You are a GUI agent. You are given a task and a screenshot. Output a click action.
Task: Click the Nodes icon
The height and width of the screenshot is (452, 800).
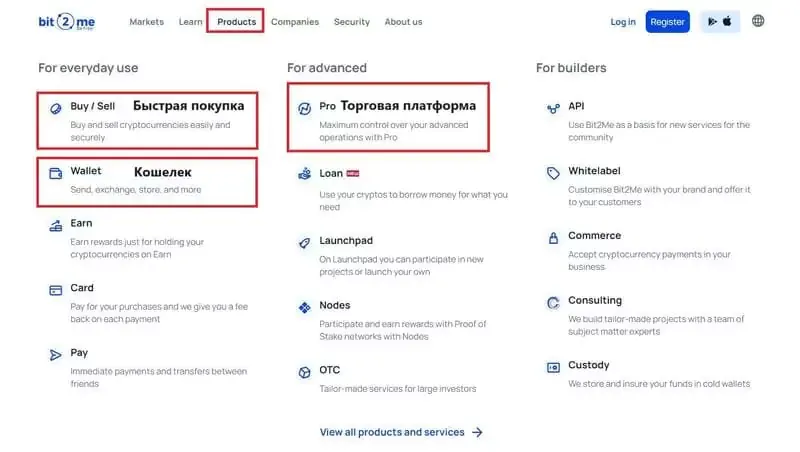click(x=305, y=308)
